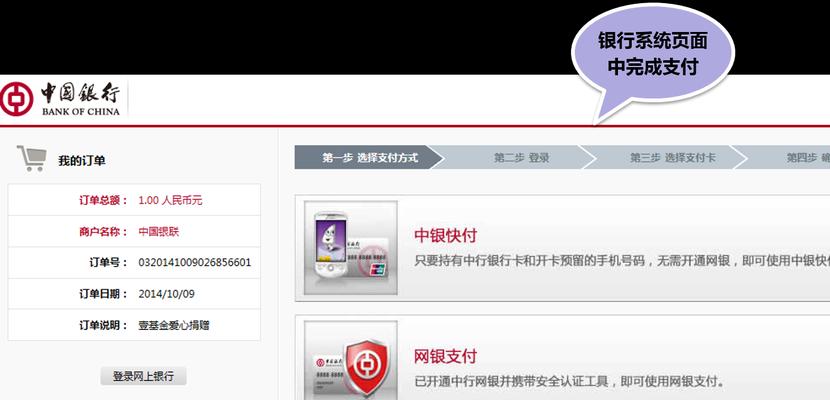The image size is (830, 400).
Task: Click order description 壹基金爱心捐赠
Action: [174, 325]
